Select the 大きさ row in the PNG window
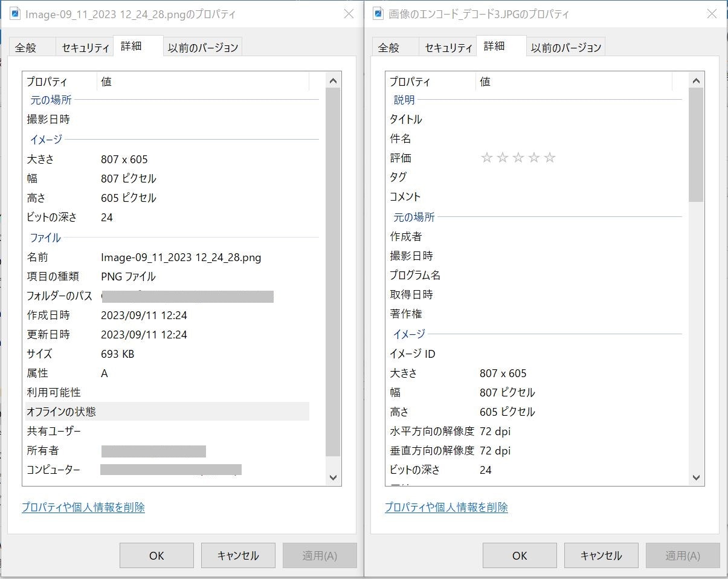Viewport: 728px width, 579px height. point(166,159)
